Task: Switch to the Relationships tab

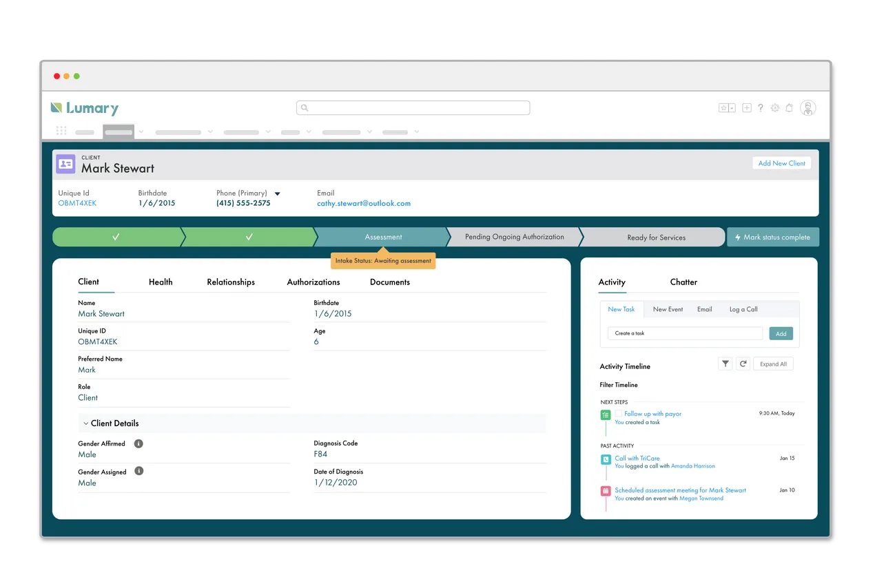Action: tap(231, 282)
